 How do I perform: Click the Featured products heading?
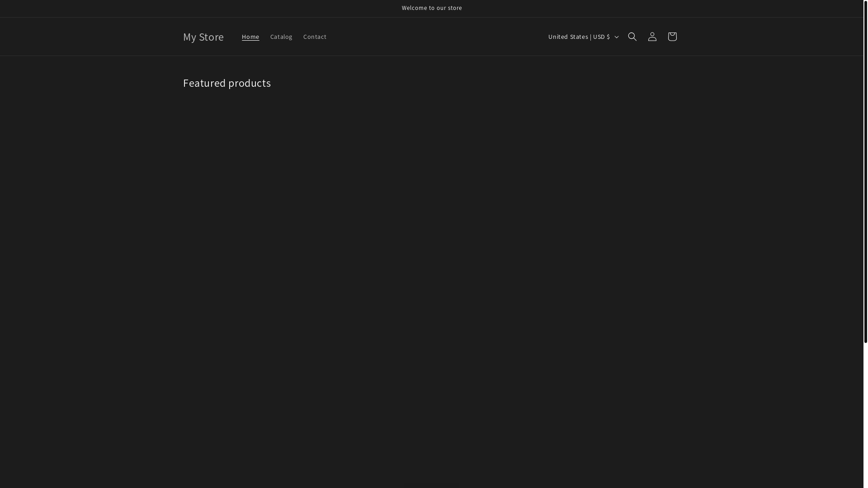227,83
